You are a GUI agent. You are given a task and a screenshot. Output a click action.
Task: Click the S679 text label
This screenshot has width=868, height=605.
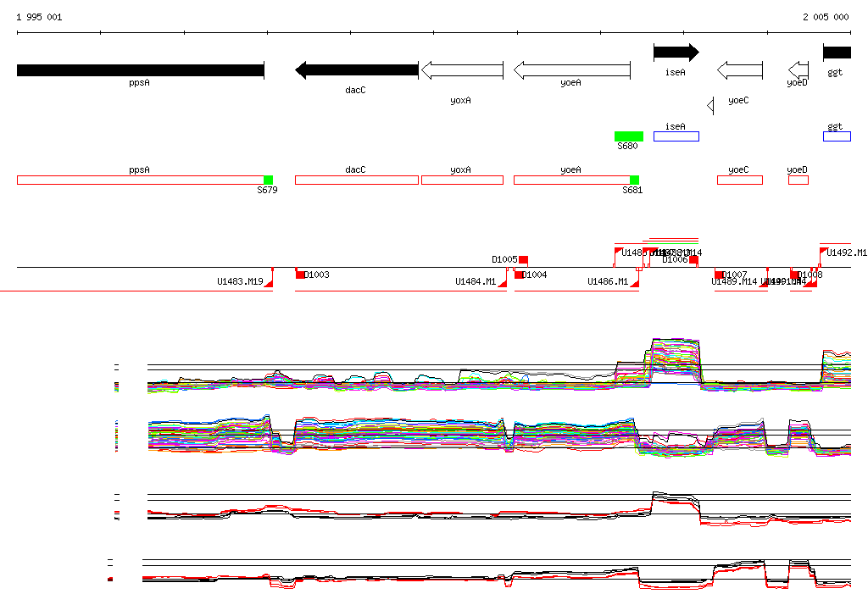click(267, 190)
